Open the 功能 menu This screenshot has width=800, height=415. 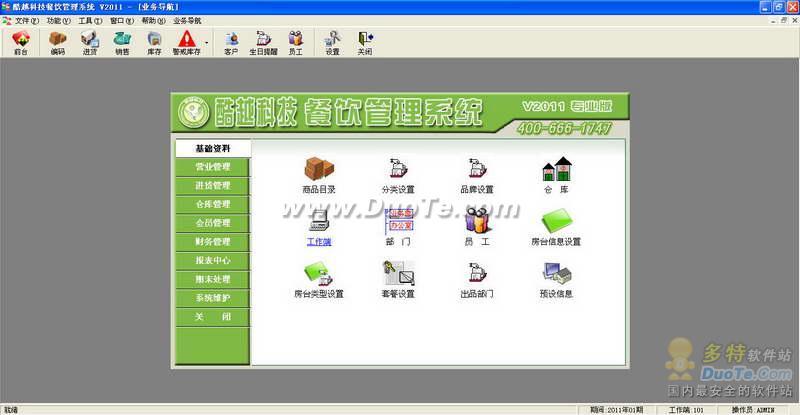58,21
